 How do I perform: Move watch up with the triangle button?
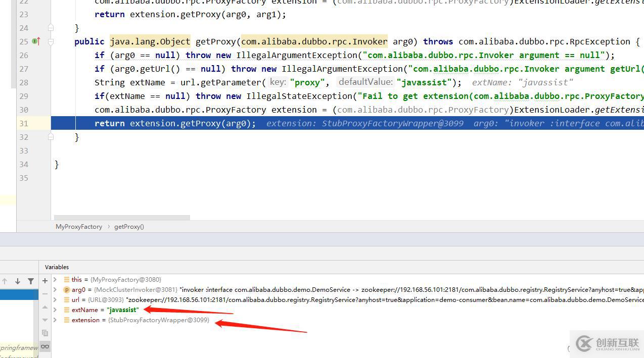[45, 307]
